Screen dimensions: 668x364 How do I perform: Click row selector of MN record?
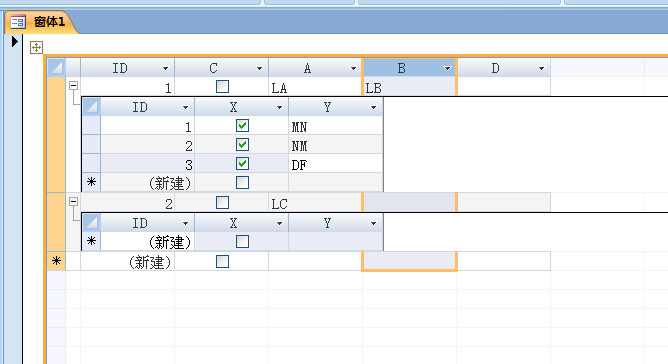coord(91,126)
